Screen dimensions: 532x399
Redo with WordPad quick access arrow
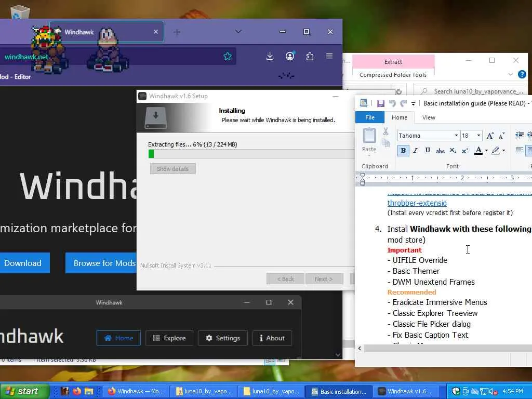(x=403, y=103)
